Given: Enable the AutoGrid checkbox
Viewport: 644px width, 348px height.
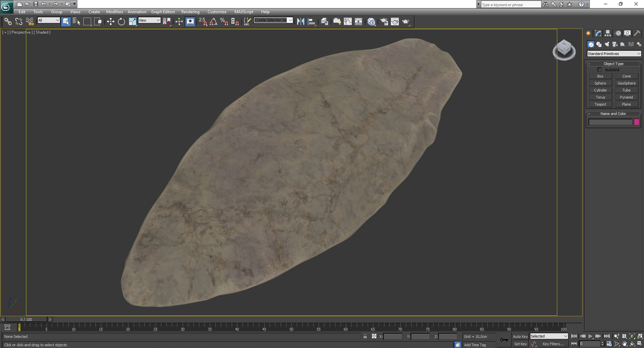Looking at the screenshot, I should tap(600, 70).
